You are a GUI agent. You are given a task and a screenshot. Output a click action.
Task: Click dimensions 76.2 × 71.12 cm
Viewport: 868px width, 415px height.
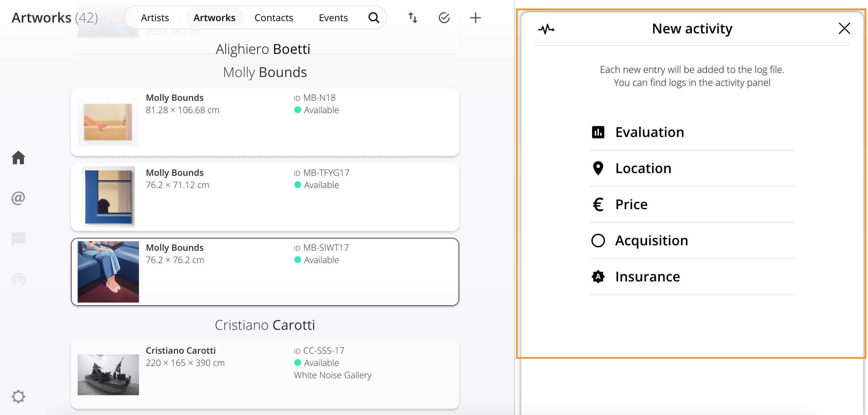pos(177,185)
